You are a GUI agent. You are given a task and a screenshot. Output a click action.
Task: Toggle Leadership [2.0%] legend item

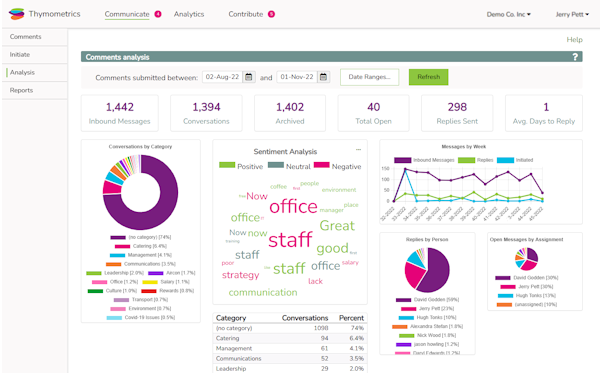(x=115, y=273)
